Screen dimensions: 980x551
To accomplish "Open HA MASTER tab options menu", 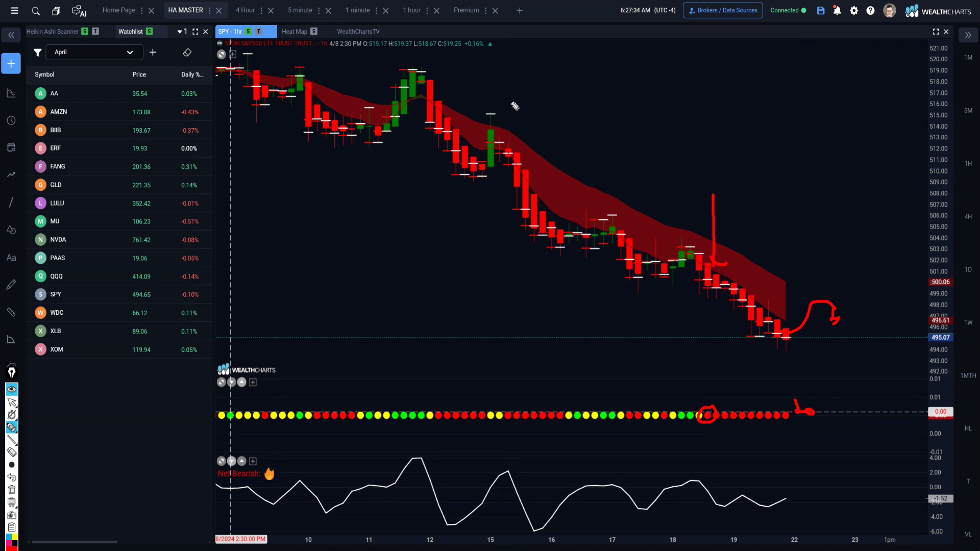I will pos(209,10).
